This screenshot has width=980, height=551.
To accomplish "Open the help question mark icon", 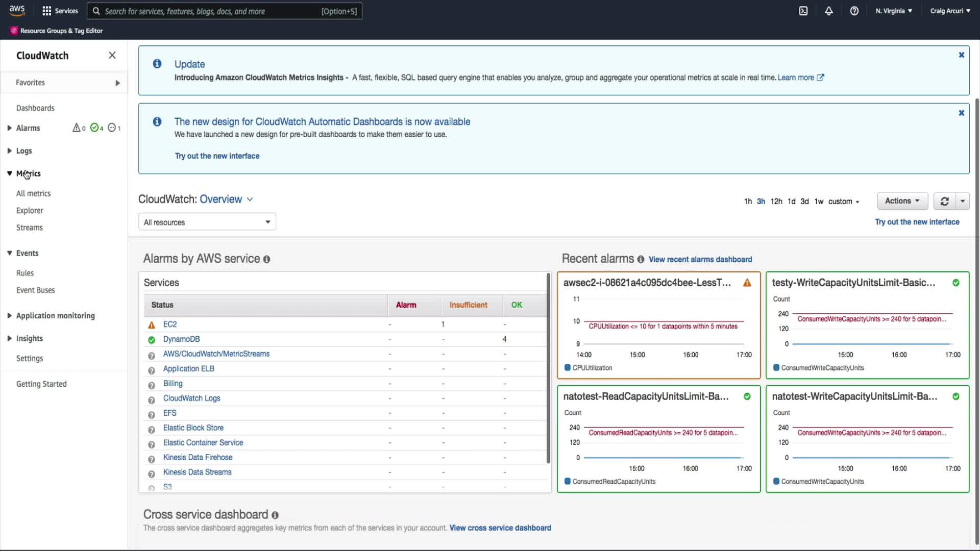I will point(854,11).
